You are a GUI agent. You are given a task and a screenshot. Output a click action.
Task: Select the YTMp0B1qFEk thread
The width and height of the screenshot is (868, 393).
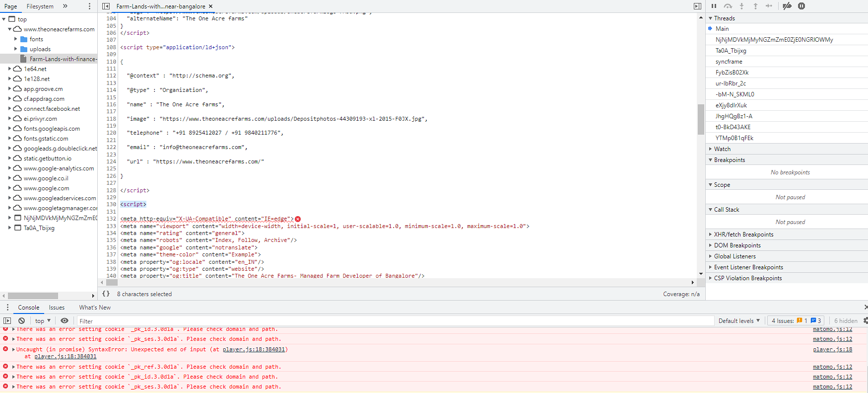tap(787, 138)
